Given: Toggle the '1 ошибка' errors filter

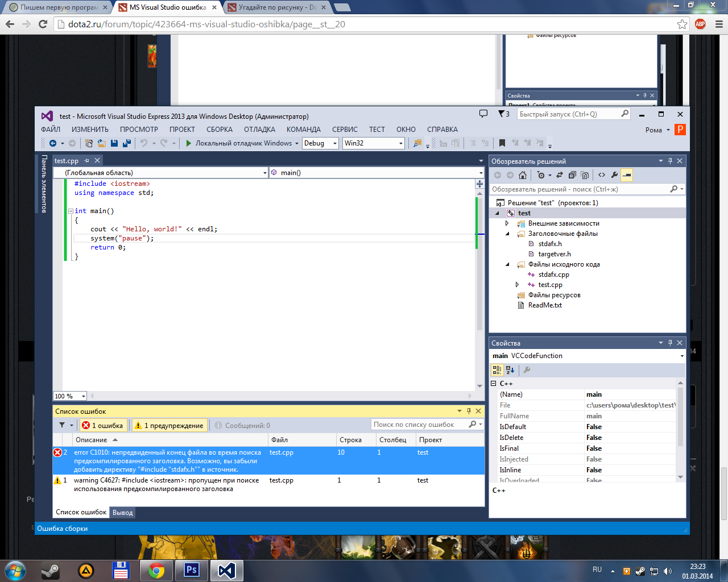Looking at the screenshot, I should (x=102, y=425).
